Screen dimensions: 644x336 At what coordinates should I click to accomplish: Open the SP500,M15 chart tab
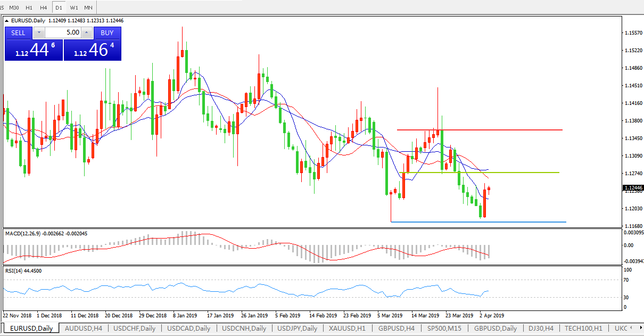pyautogui.click(x=444, y=329)
